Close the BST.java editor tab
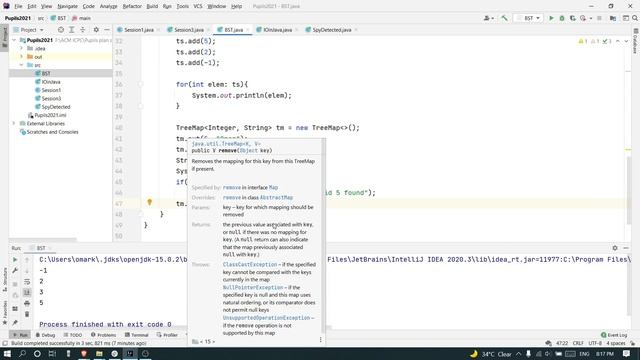640x360 pixels. (247, 30)
